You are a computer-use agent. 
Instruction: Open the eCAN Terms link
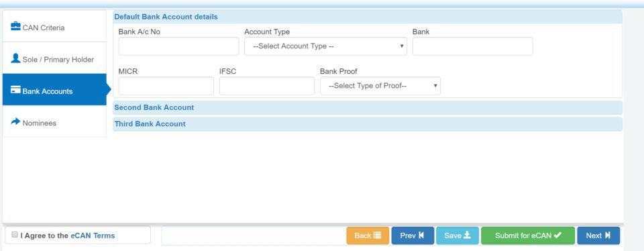(93, 236)
